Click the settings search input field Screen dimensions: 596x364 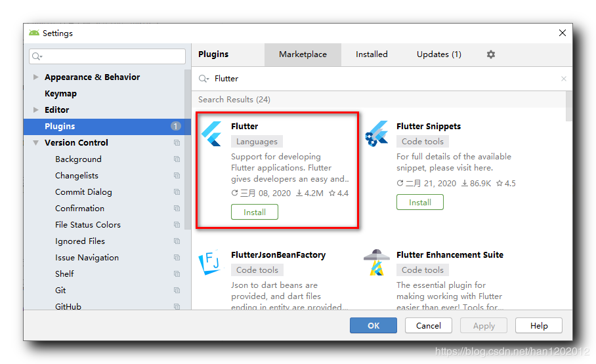click(x=107, y=56)
